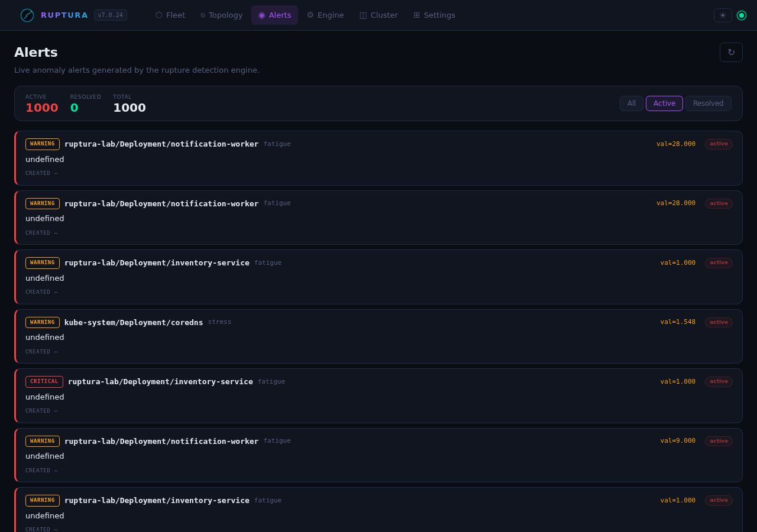Viewport: 757px width, 532px height.
Task: Switch to the Cluster tab
Action: [x=378, y=15]
